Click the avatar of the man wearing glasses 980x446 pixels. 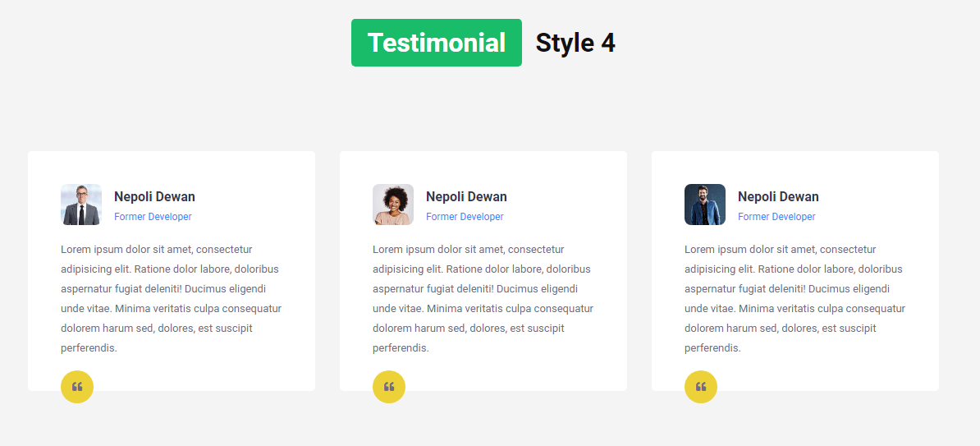point(80,205)
